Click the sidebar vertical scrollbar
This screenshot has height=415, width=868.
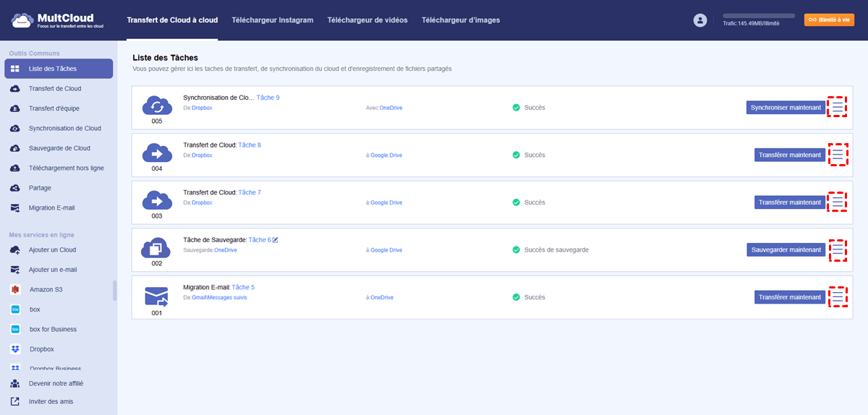point(114,290)
